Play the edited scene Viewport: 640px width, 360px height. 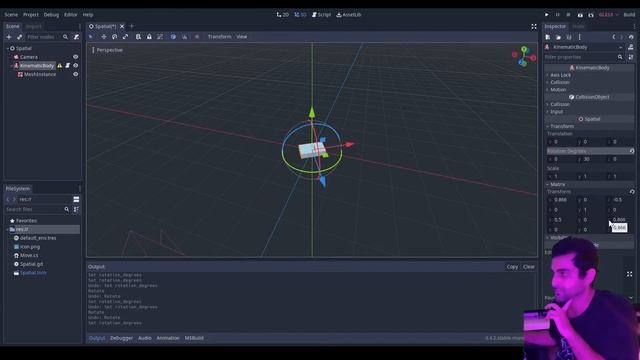click(x=580, y=15)
